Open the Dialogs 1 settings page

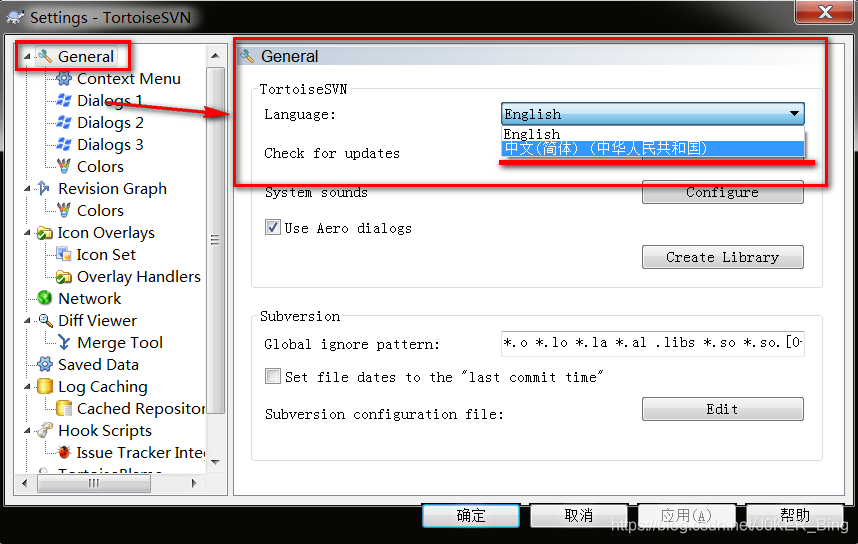pos(109,100)
